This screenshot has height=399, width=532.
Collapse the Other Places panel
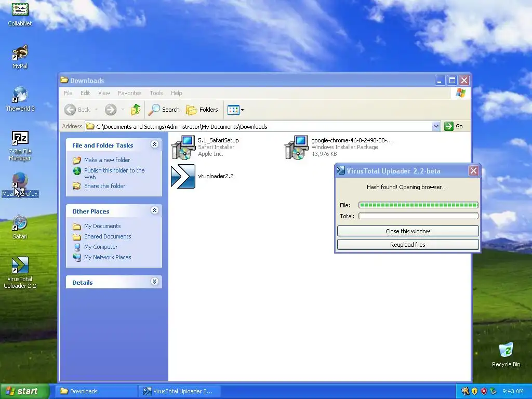tap(154, 210)
